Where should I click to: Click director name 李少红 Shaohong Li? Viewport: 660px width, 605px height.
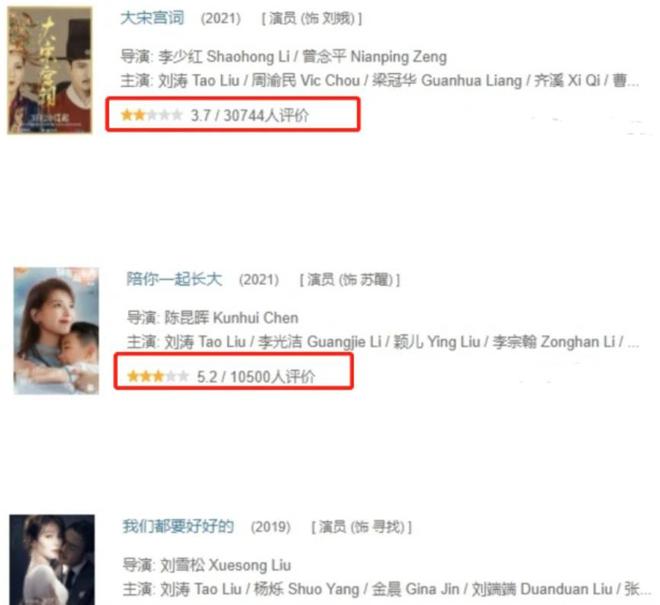(x=224, y=57)
